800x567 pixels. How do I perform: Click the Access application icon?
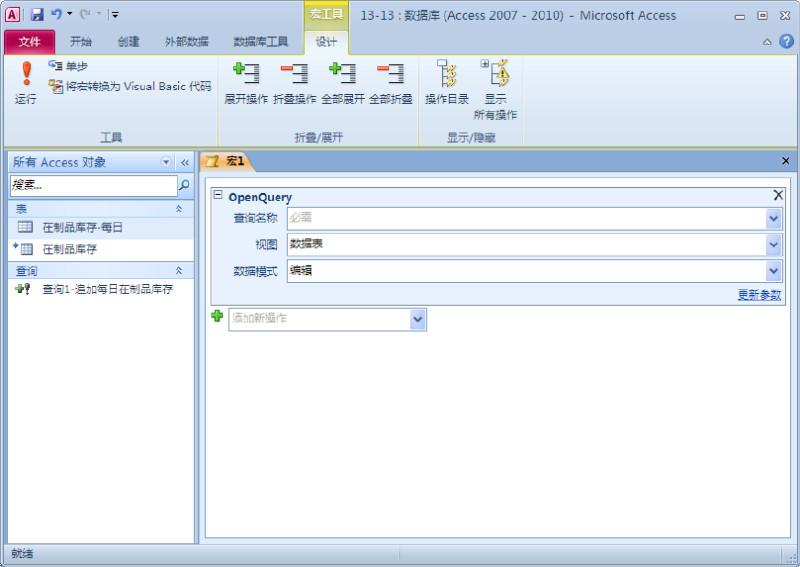pos(12,14)
